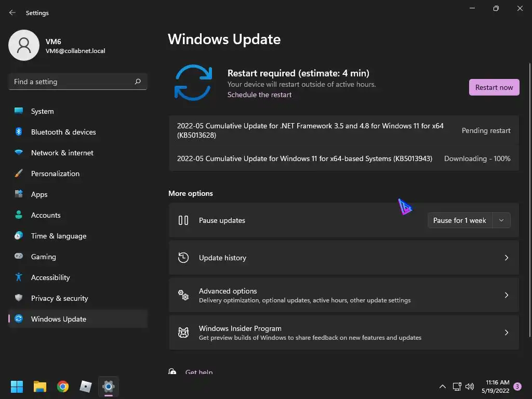Click the System monitor icon in sidebar

(19, 111)
